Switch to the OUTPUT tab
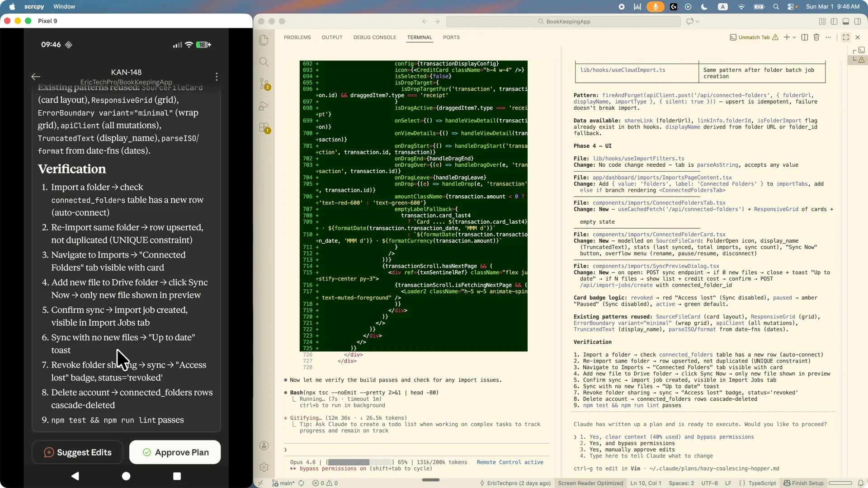This screenshot has width=868, height=488. coord(332,38)
